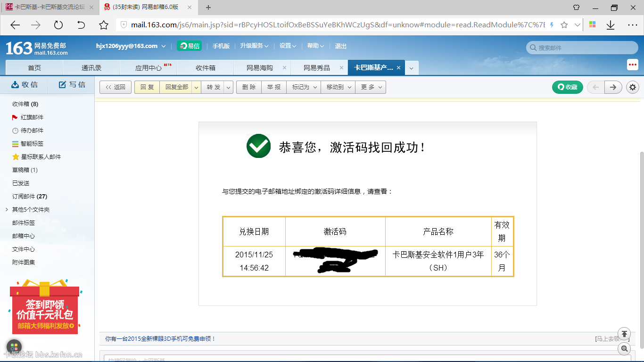Click the 收信 receive mail button

tap(24, 84)
